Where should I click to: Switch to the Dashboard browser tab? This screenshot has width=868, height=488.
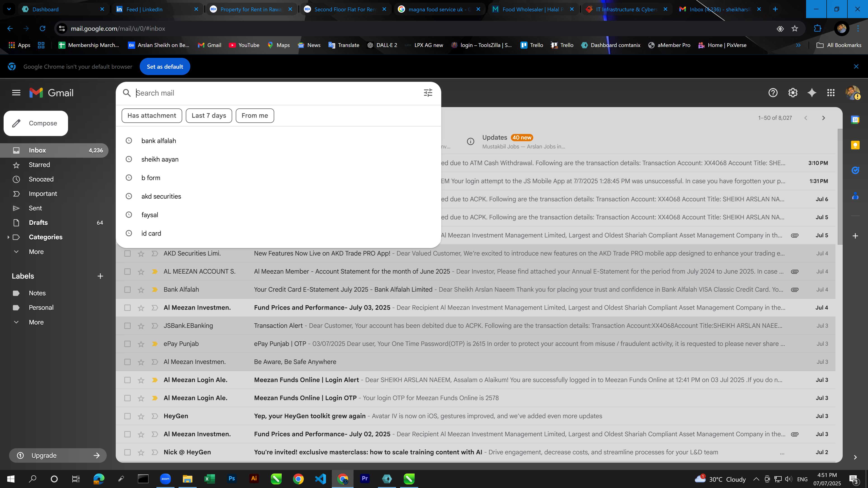pos(63,9)
